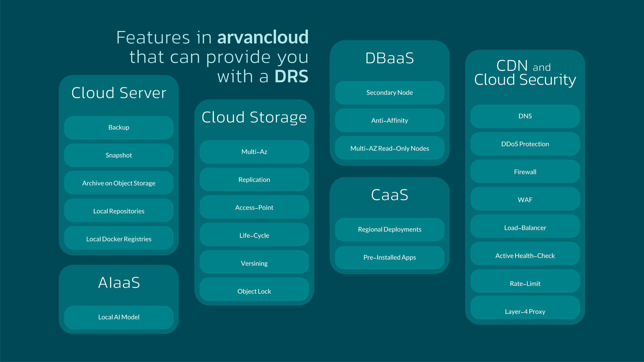The image size is (644, 362).
Task: Select Active Health-Check feature
Action: click(525, 256)
